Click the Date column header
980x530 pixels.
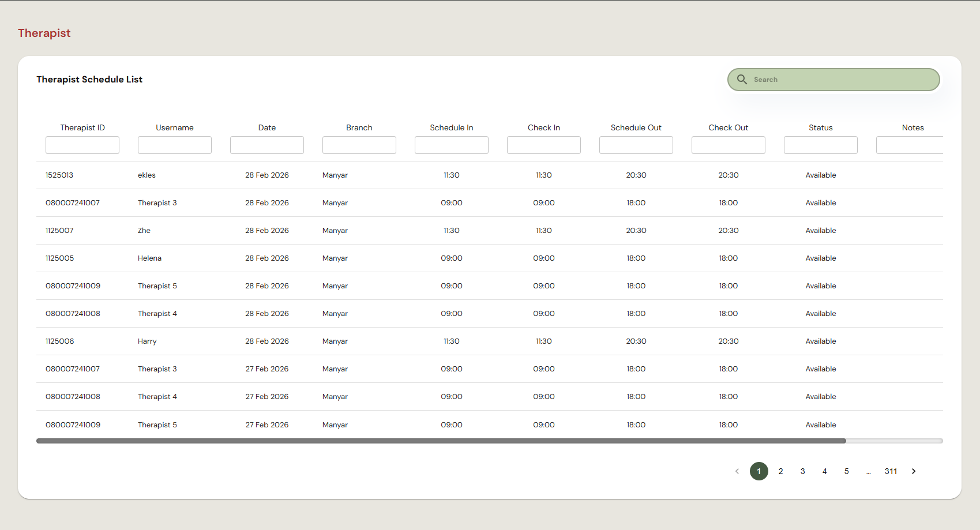pyautogui.click(x=267, y=127)
